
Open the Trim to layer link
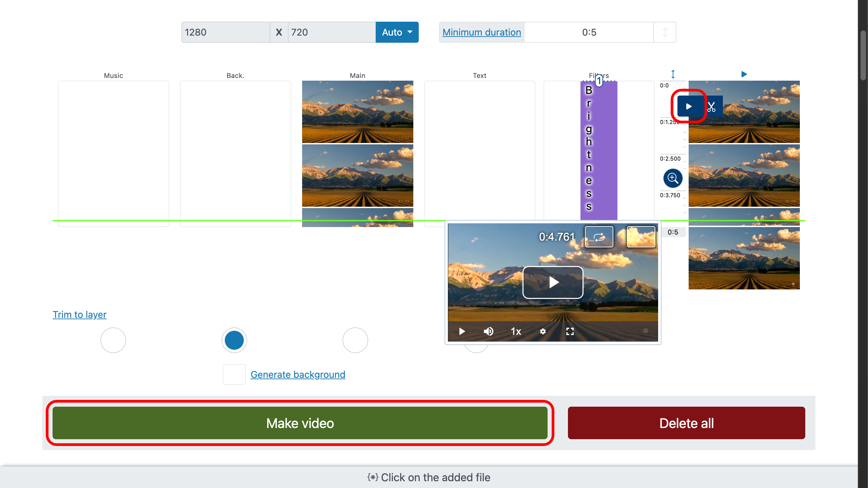pyautogui.click(x=79, y=314)
